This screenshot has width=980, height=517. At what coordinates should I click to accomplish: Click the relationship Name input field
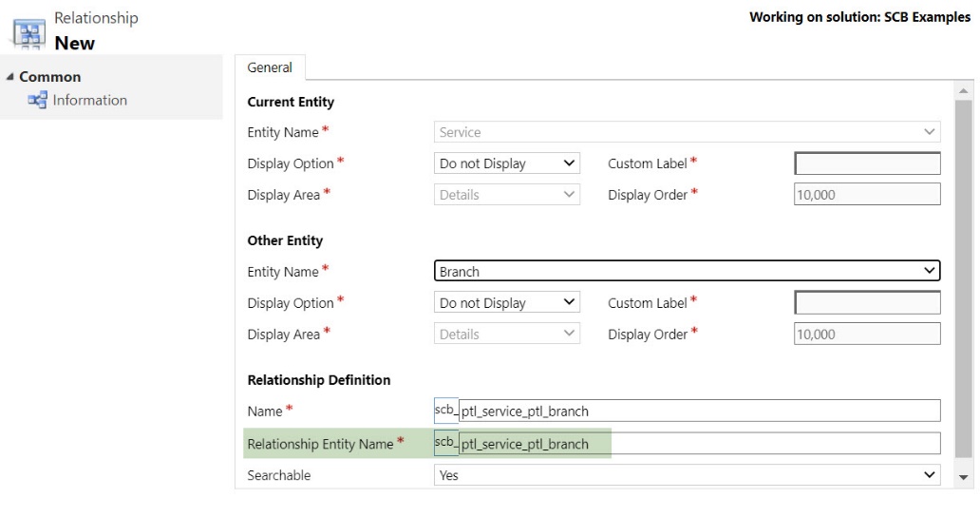[699, 411]
